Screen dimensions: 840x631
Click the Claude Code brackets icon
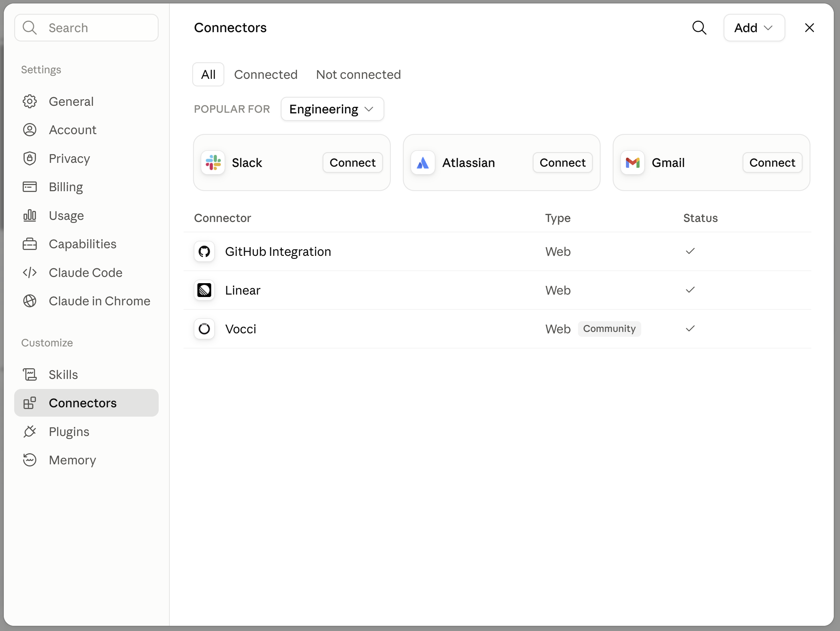tap(30, 272)
